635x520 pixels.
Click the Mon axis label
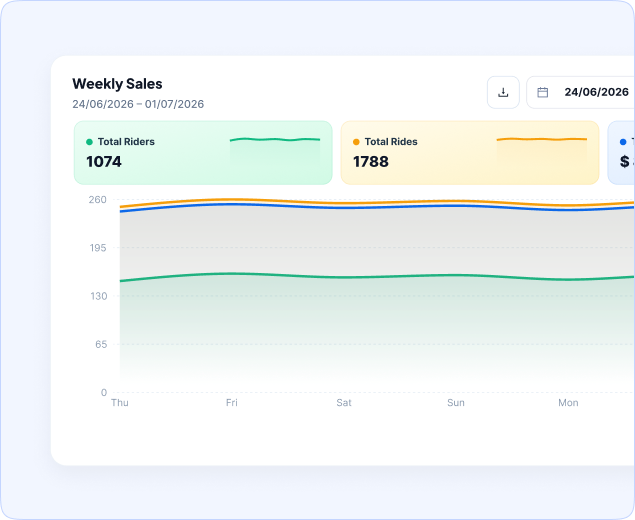[568, 403]
